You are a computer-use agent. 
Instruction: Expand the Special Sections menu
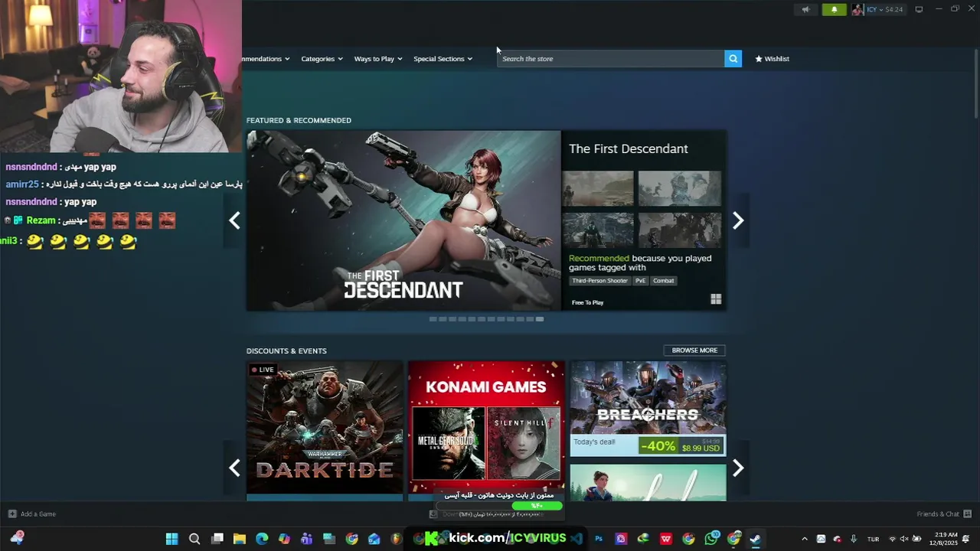[443, 59]
